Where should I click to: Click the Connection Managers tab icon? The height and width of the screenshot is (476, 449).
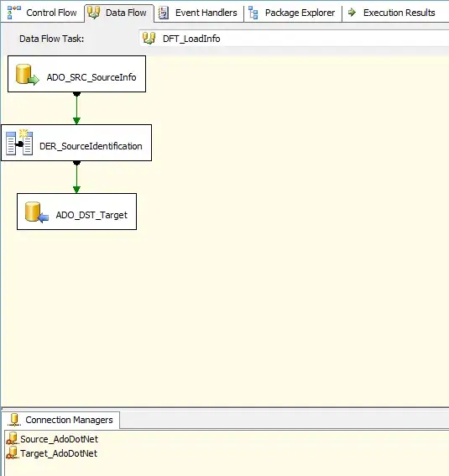point(14,420)
